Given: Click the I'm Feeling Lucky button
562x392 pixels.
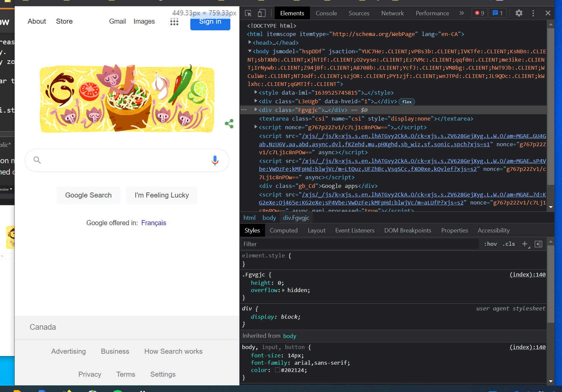Looking at the screenshot, I should click(x=162, y=195).
